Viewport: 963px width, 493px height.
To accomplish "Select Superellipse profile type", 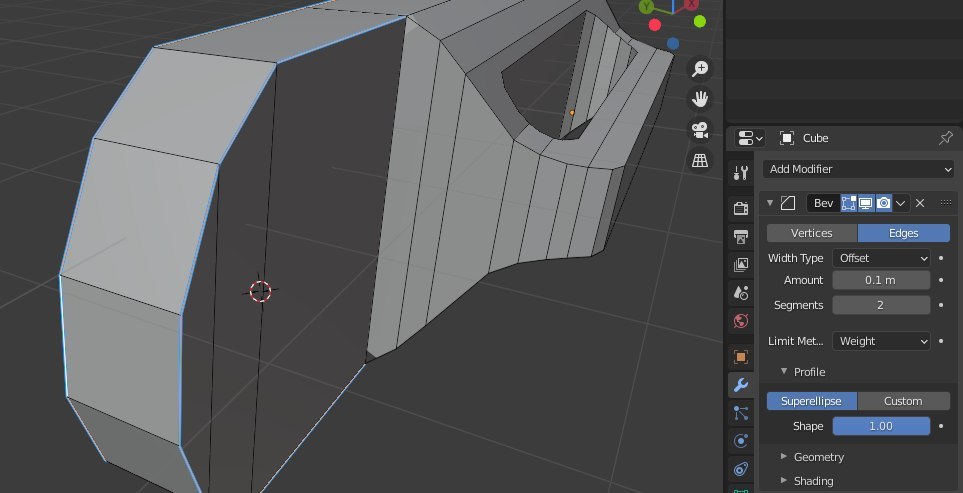I will [812, 401].
